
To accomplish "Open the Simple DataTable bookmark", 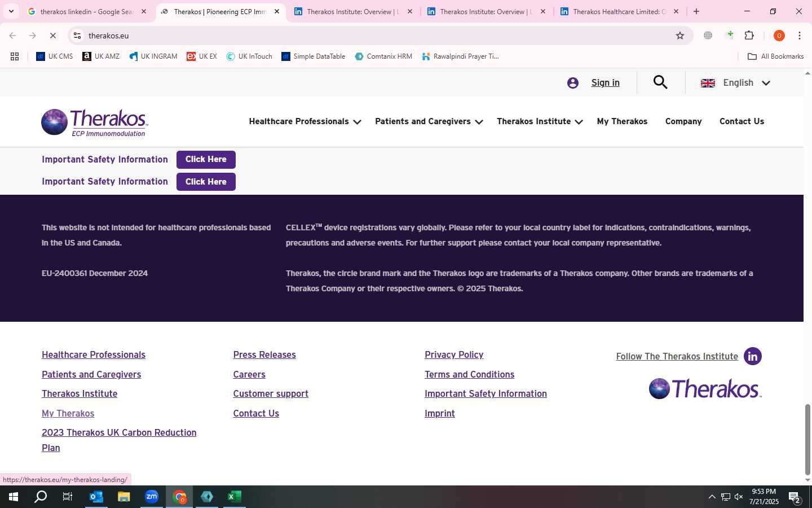I will (x=314, y=56).
